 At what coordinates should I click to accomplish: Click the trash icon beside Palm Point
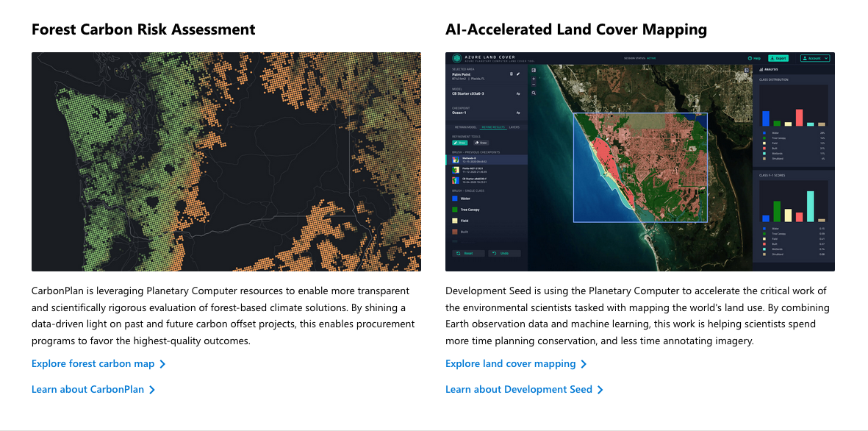[512, 74]
